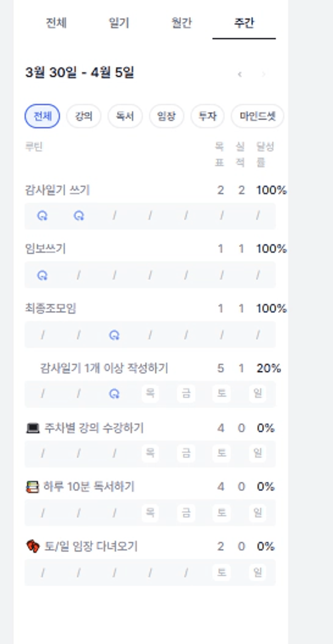
Task: Click completed check icon under 감사일기 1개 이상 작성하기
Action: pyautogui.click(x=114, y=393)
